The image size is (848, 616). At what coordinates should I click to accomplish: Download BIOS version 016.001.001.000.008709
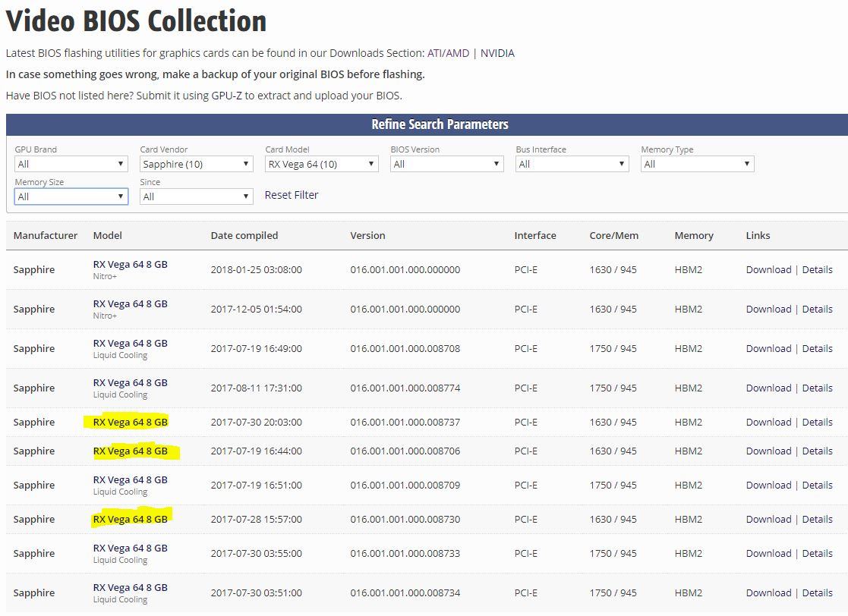[x=768, y=486]
